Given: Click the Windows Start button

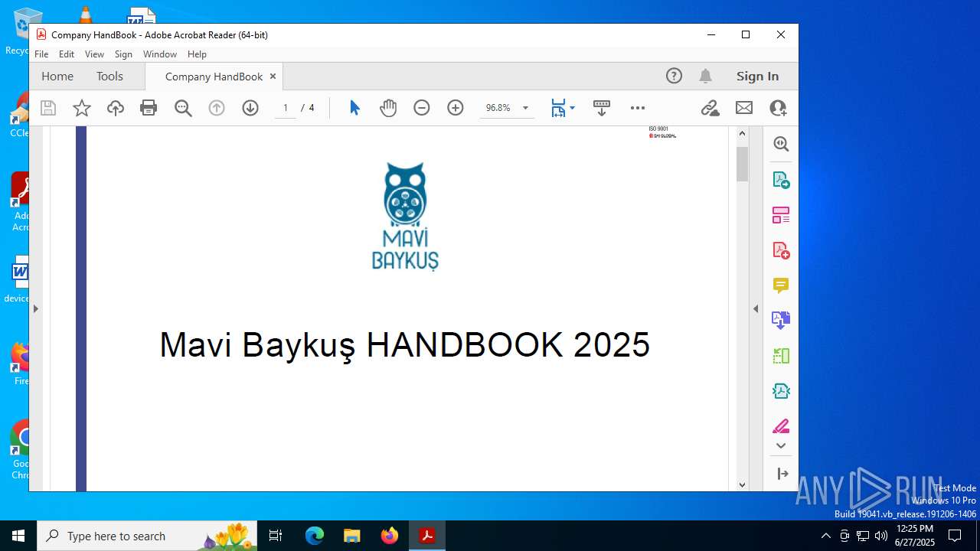Looking at the screenshot, I should pos(18,536).
